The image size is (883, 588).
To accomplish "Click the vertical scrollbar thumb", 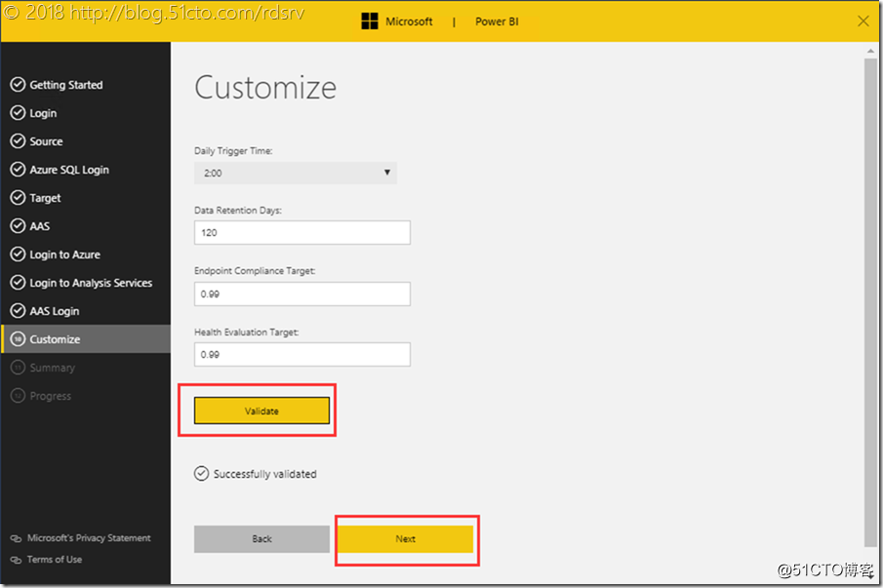I will point(870,301).
